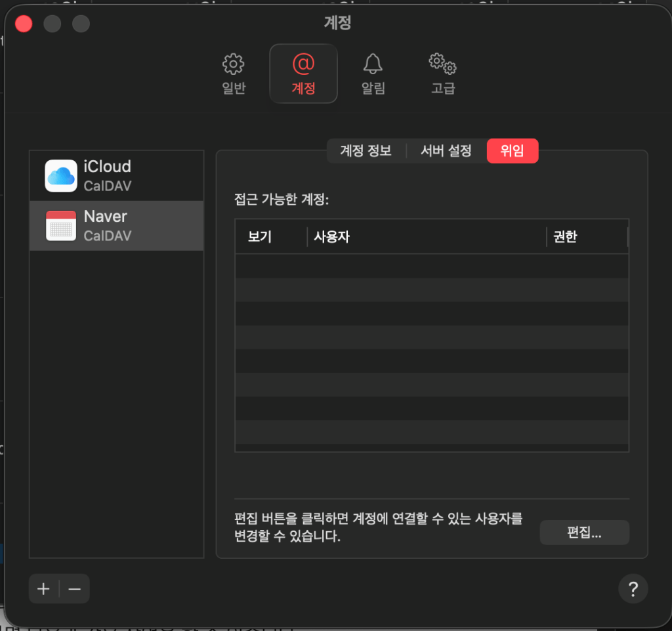The image size is (672, 631).
Task: Sort by the 보기 column header
Action: click(260, 237)
